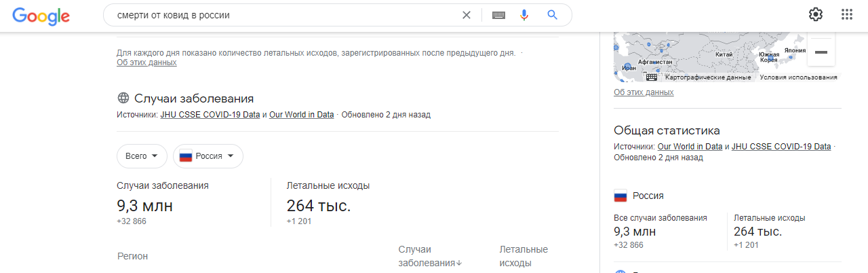Screen dimensions: 868x273
Task: Open the map's "Условия использования" link
Action: click(798, 77)
